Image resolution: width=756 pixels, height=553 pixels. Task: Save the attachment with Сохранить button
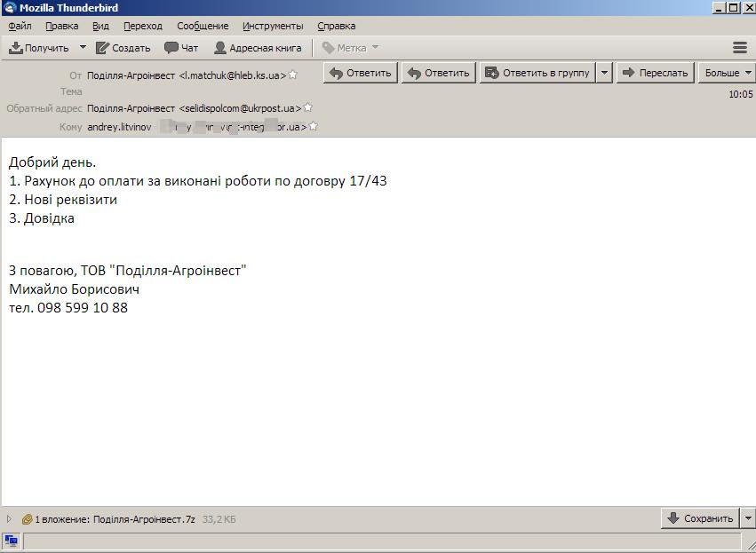click(700, 518)
